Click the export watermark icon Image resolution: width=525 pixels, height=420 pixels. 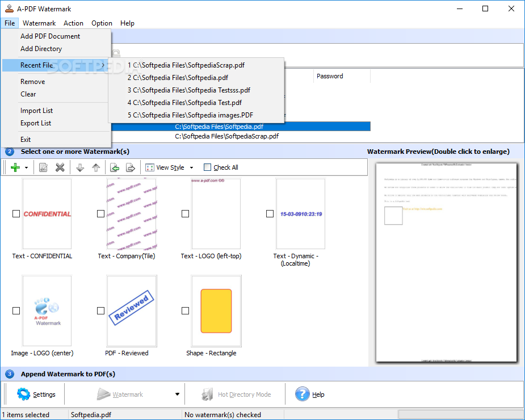(130, 167)
